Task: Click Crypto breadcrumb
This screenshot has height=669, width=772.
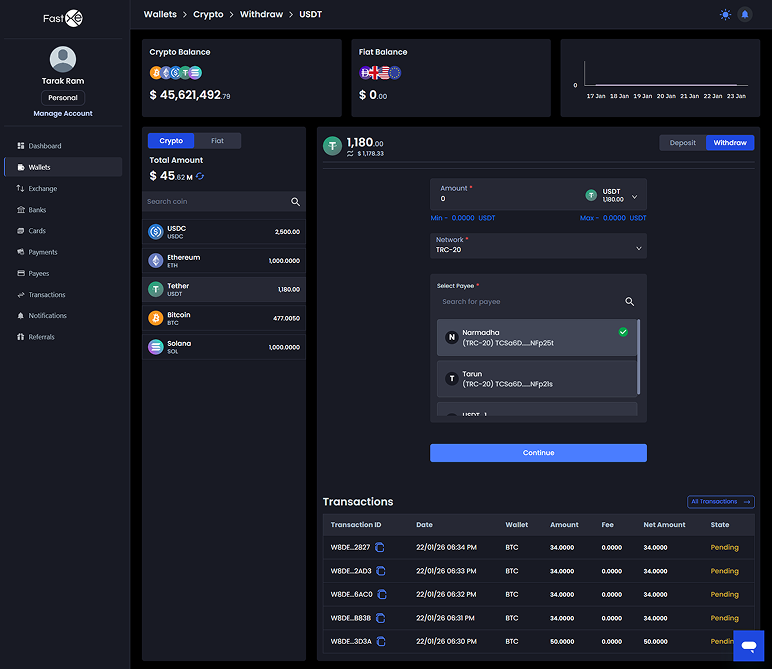Action: coord(208,14)
